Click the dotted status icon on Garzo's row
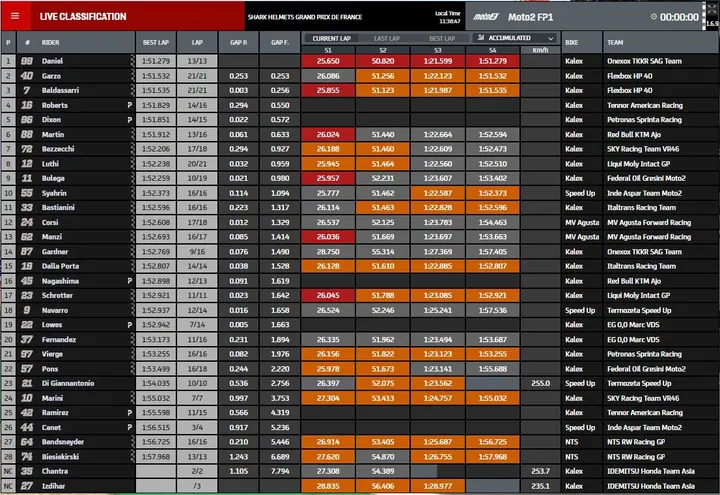 click(x=132, y=76)
